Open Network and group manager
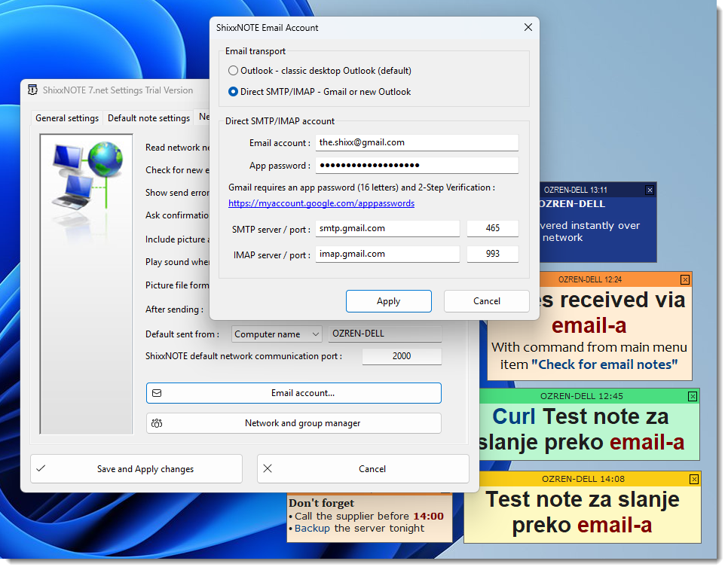This screenshot has width=728, height=570. click(293, 423)
